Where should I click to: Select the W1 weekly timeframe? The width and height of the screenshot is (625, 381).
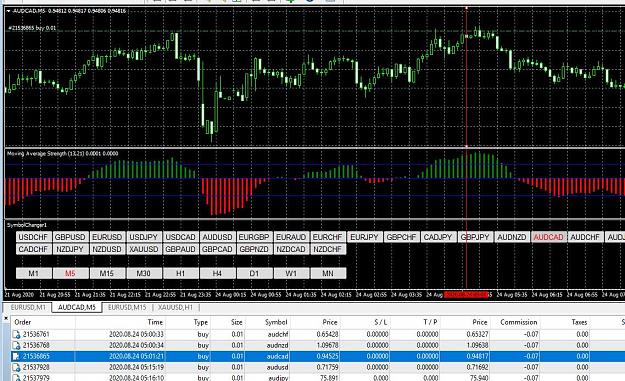[291, 273]
